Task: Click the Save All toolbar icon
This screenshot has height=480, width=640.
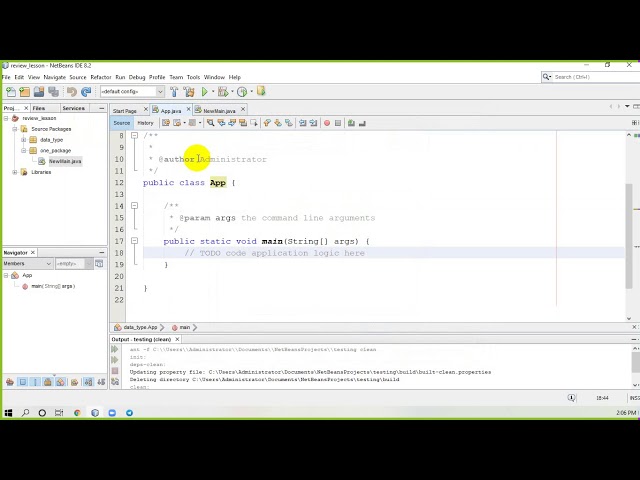Action: pyautogui.click(x=53, y=92)
